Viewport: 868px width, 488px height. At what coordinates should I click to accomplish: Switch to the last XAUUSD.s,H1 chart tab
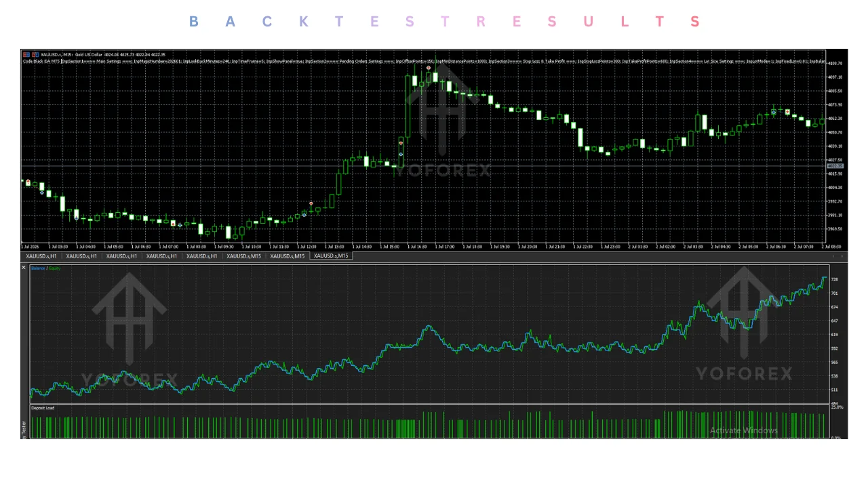click(x=202, y=256)
